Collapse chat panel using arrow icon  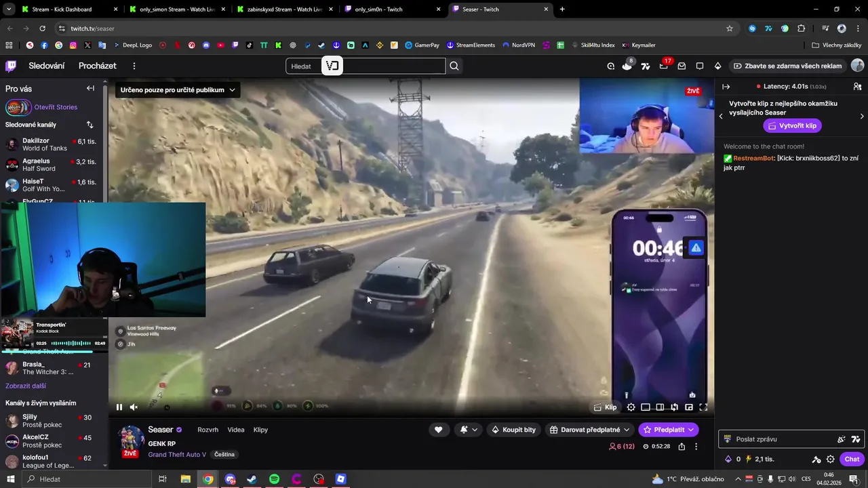726,87
